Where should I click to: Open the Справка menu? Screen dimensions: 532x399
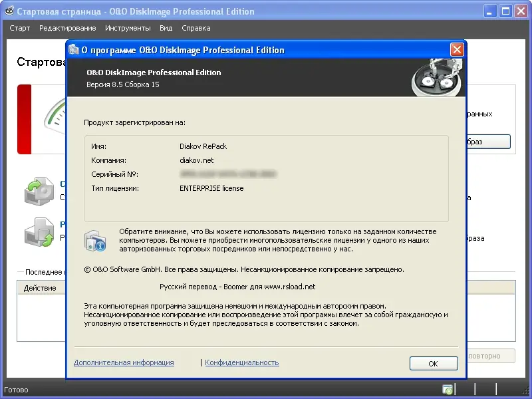[x=196, y=28]
